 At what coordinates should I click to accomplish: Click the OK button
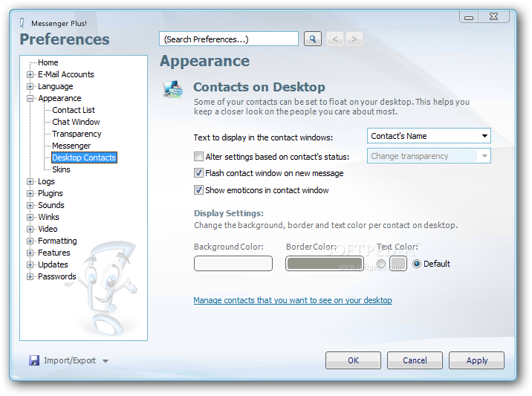353,360
